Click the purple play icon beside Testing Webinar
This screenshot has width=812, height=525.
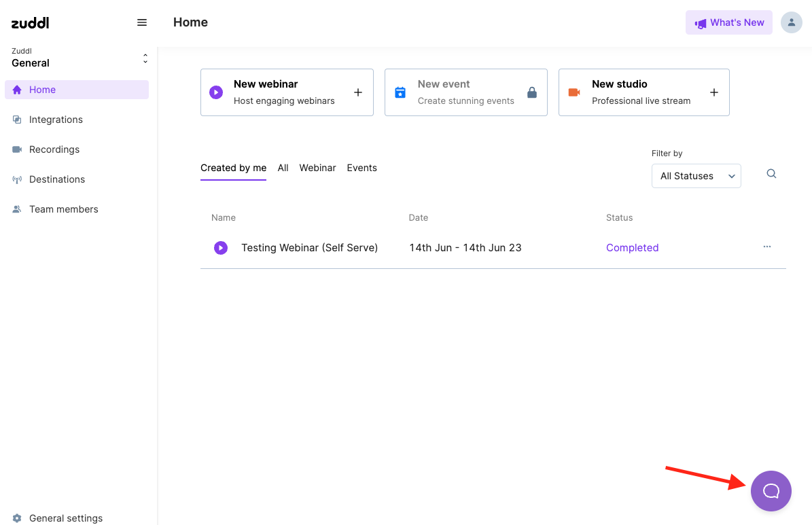[x=221, y=248]
